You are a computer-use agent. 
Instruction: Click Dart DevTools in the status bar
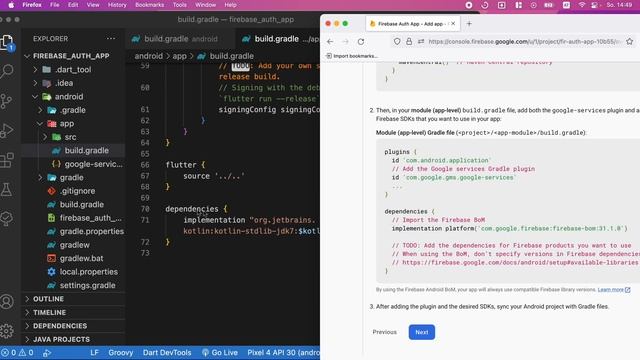[167, 352]
